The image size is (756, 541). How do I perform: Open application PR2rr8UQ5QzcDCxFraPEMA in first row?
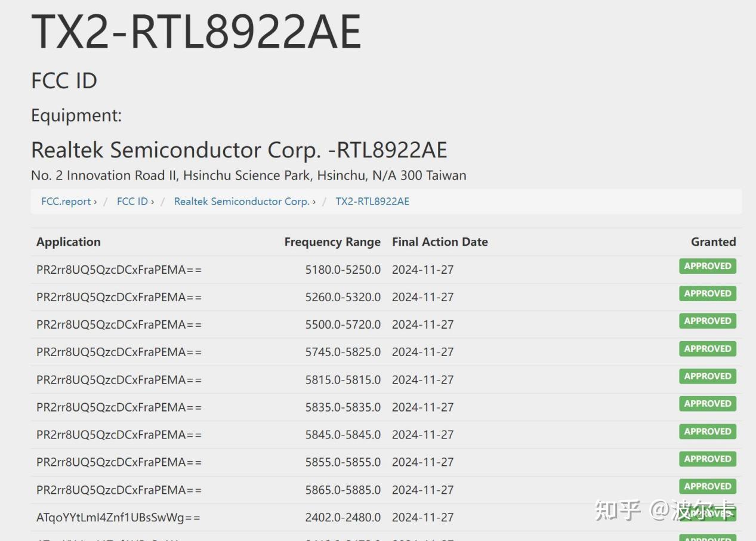point(119,270)
